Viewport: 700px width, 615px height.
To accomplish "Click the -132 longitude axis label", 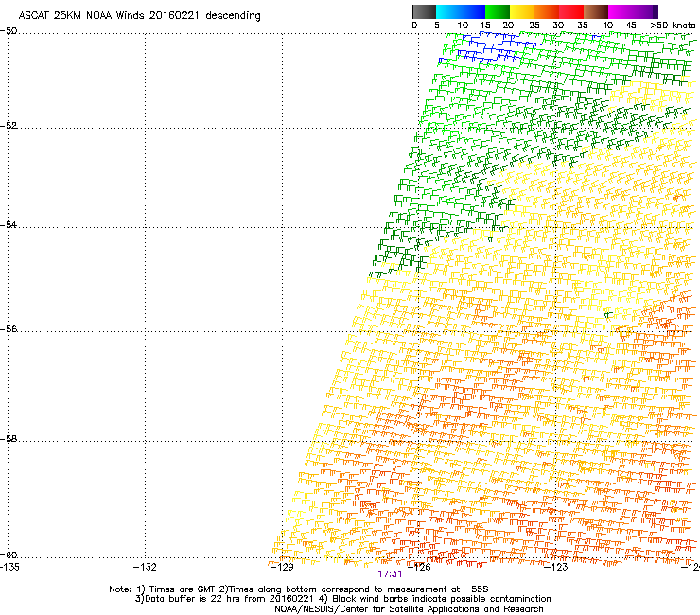I will coord(145,567).
